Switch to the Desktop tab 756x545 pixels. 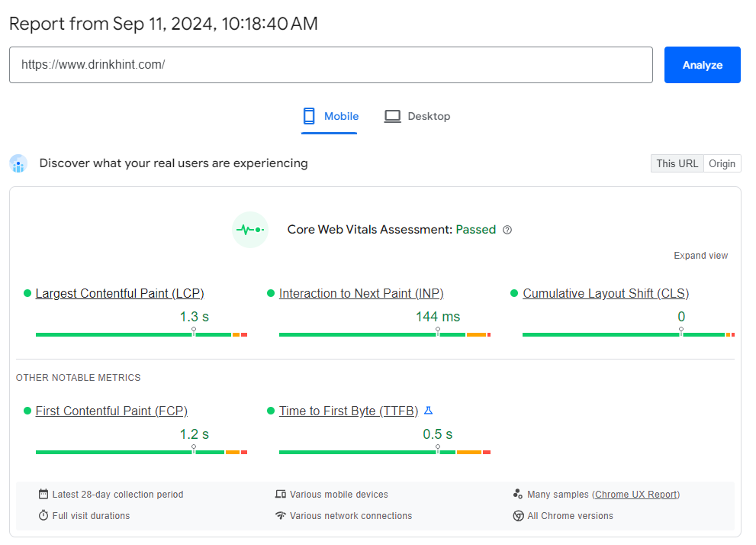(x=417, y=117)
